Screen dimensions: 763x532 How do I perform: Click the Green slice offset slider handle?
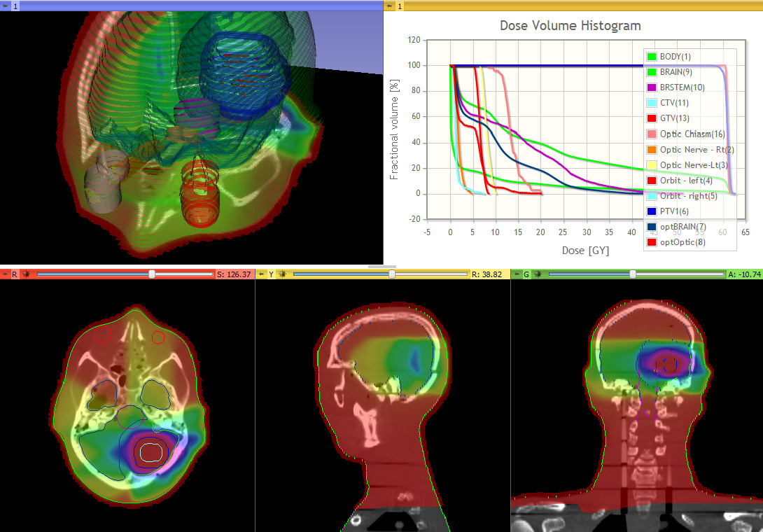pyautogui.click(x=633, y=274)
